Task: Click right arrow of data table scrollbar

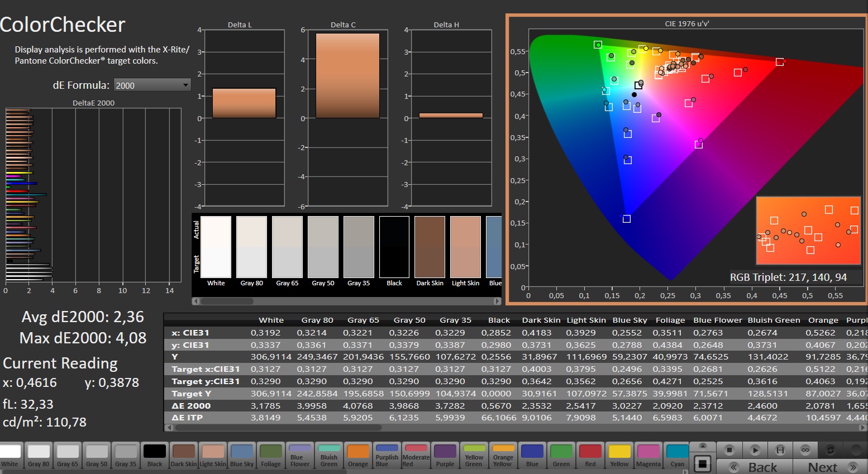Action: pyautogui.click(x=863, y=428)
